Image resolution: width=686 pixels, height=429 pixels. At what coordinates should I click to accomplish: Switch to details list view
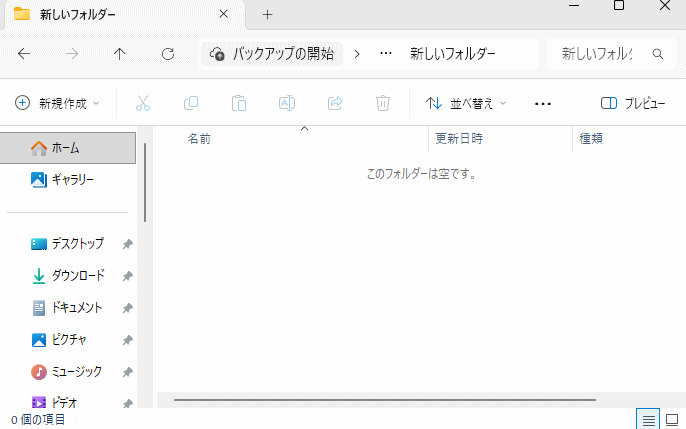[x=648, y=419]
